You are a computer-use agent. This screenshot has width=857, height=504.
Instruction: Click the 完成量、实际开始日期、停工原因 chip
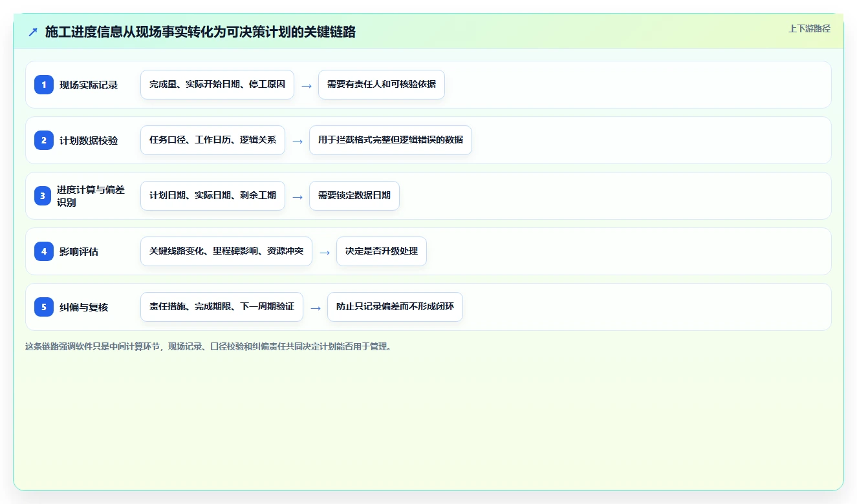coord(217,85)
